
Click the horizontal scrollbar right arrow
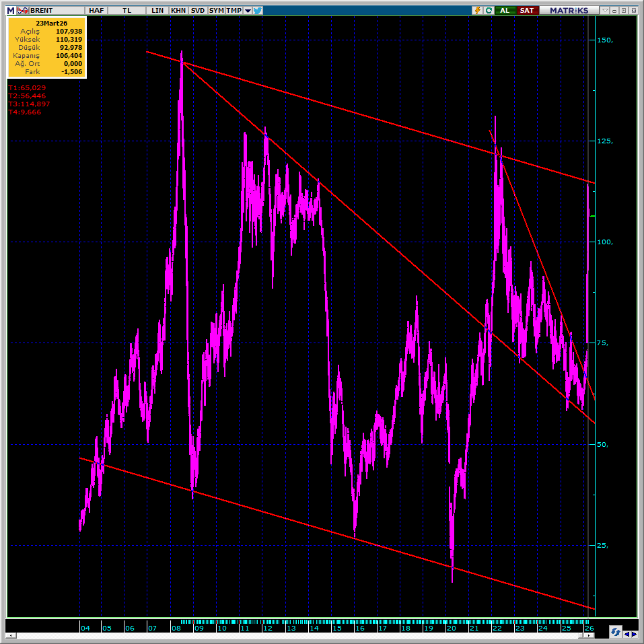(635, 633)
